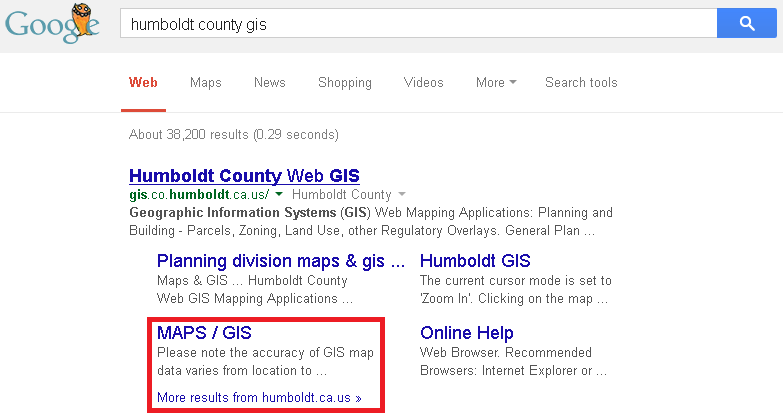Click the About 38,200 results text

click(234, 134)
